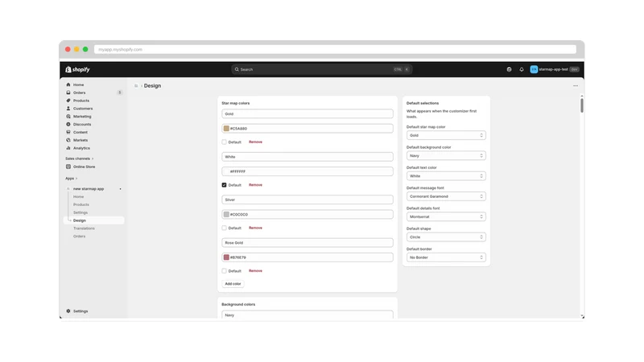Remove the Gold color
The height and width of the screenshot is (362, 644).
click(x=255, y=142)
